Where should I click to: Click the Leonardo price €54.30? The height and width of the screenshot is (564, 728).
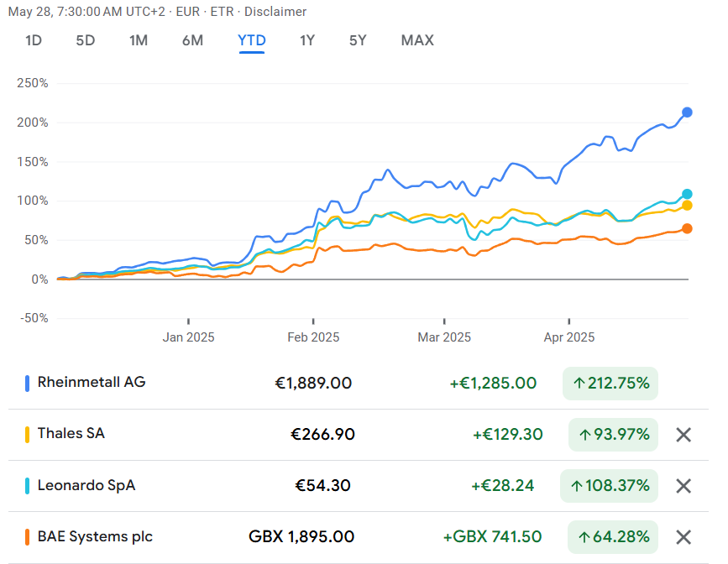(322, 486)
